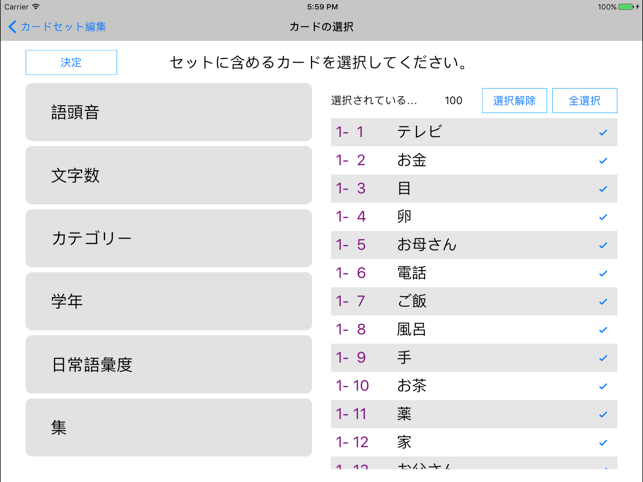This screenshot has width=643, height=482.
Task: Select card number 1- 4
Action: pyautogui.click(x=474, y=217)
